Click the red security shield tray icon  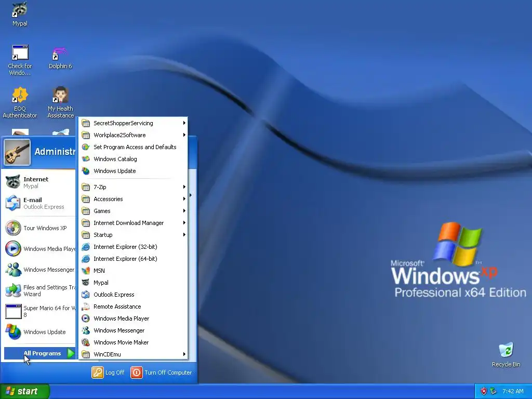[x=484, y=391]
